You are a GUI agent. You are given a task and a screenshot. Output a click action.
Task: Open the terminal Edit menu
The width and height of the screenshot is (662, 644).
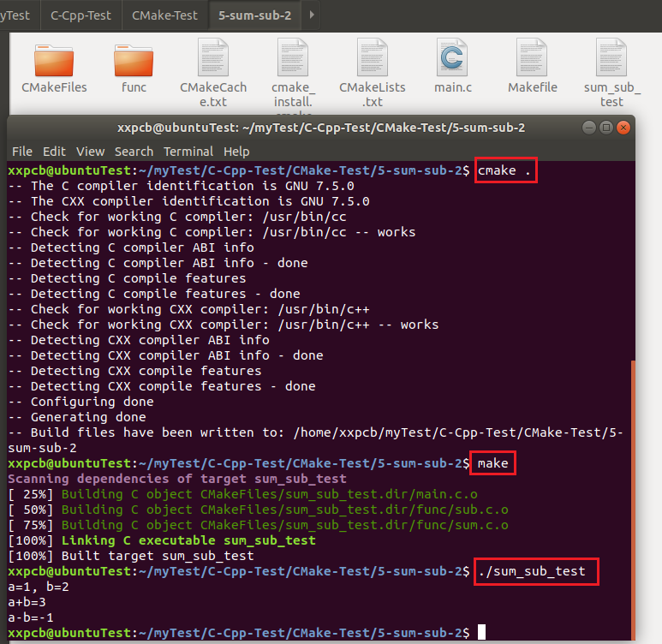[x=54, y=152]
